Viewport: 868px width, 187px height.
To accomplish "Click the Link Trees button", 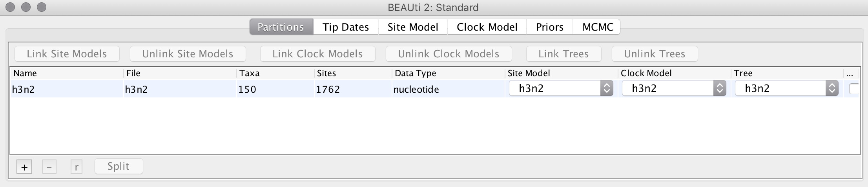I will coord(563,54).
